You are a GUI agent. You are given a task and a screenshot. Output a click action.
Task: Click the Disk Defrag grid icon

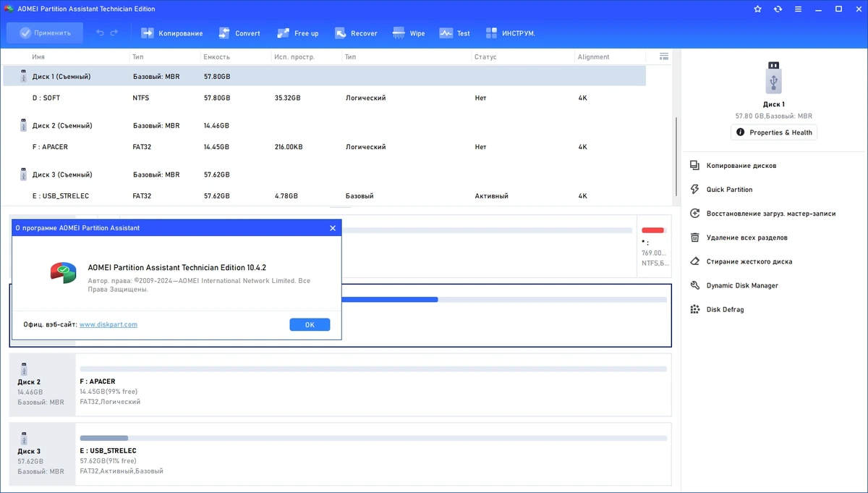(694, 309)
